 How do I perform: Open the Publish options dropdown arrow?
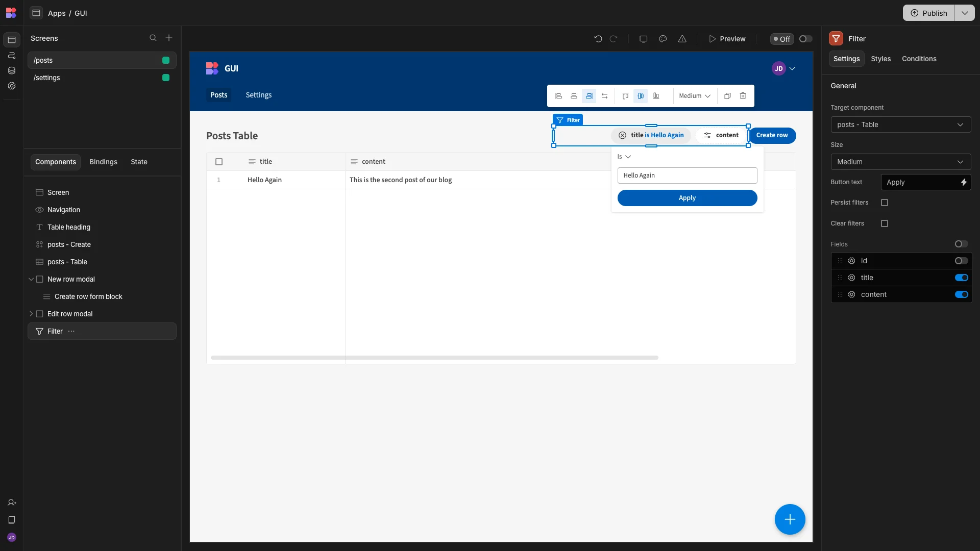click(965, 13)
